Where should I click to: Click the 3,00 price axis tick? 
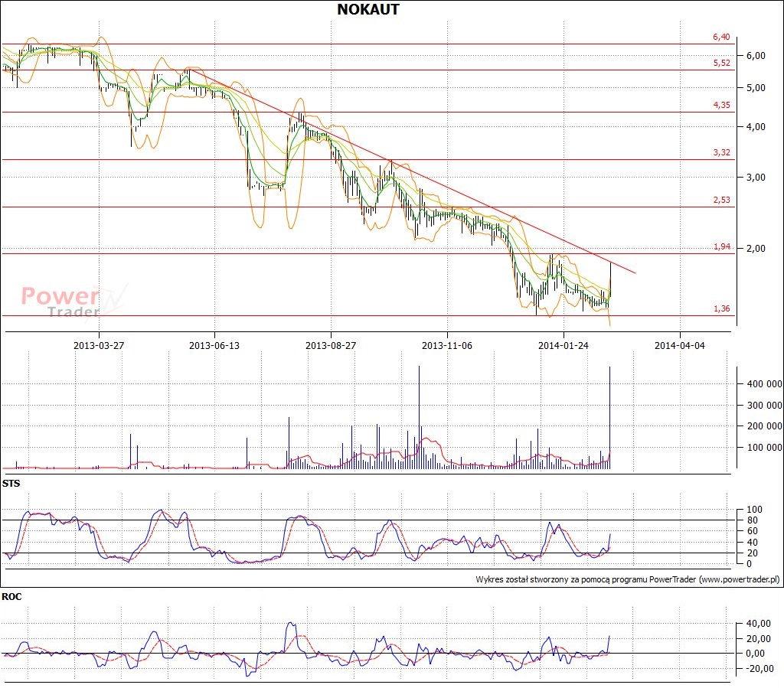point(756,177)
